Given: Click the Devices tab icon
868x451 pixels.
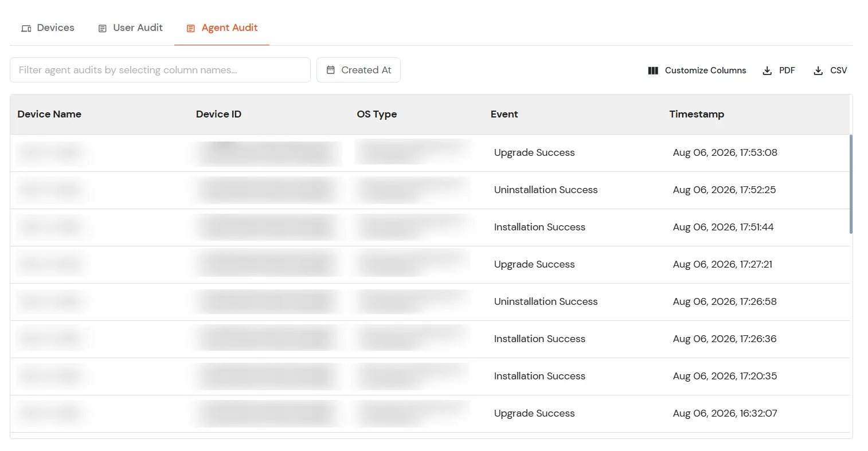Looking at the screenshot, I should tap(26, 28).
